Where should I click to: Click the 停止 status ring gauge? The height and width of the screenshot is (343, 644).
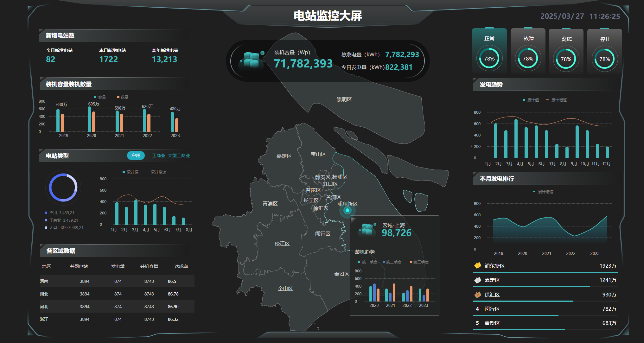[604, 59]
